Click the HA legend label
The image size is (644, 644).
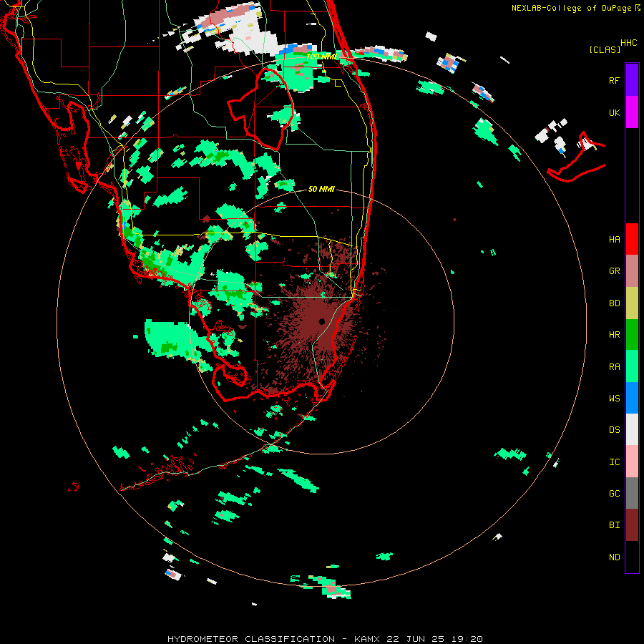(614, 240)
